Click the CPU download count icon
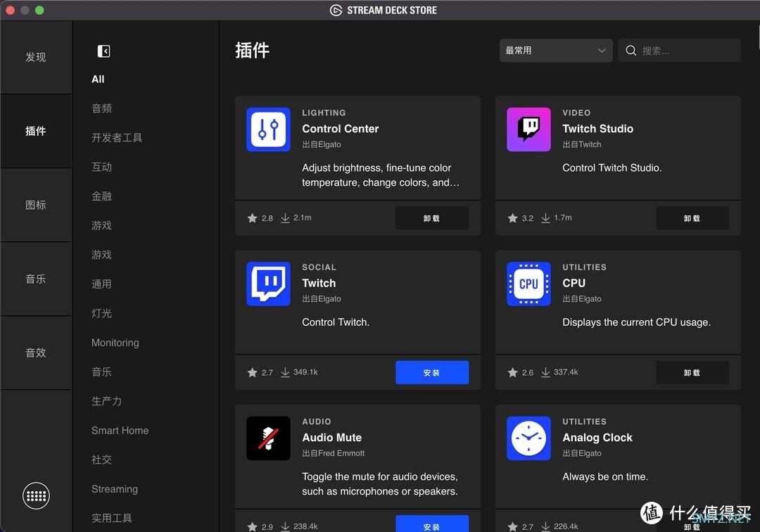The width and height of the screenshot is (760, 532). (x=545, y=372)
